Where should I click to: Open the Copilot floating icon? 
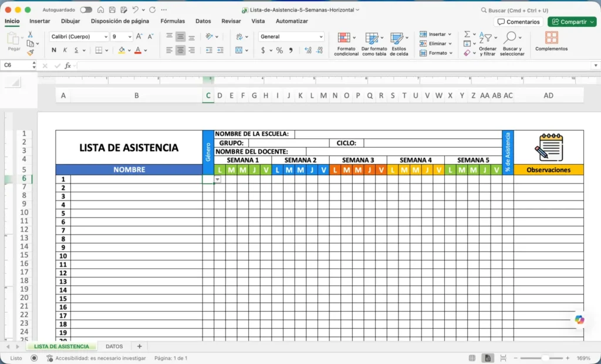[579, 319]
